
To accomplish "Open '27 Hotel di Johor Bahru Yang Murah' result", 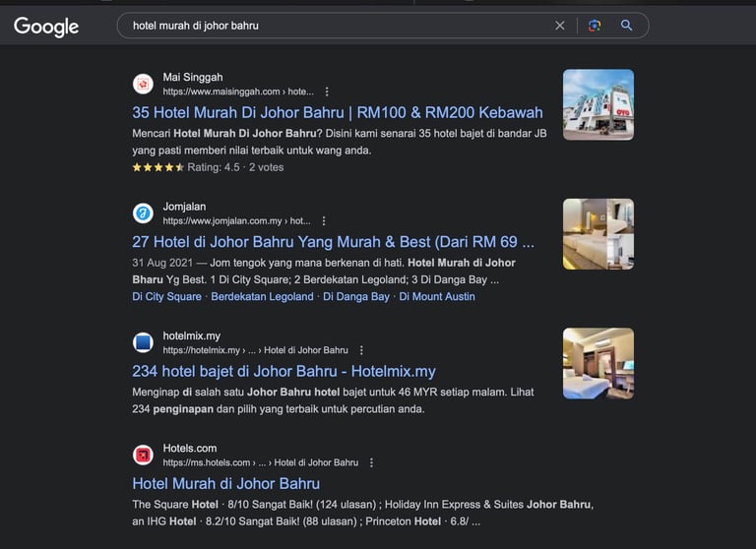I will (333, 241).
